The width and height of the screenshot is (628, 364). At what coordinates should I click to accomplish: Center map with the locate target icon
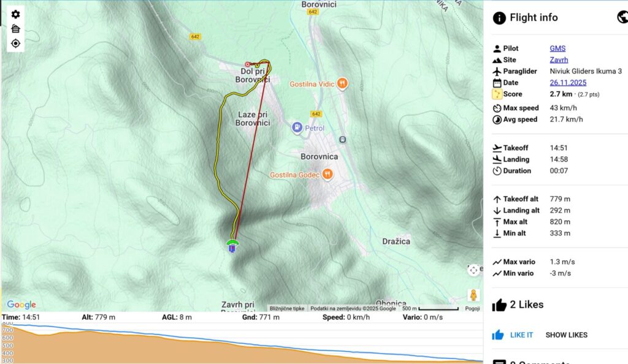point(16,44)
